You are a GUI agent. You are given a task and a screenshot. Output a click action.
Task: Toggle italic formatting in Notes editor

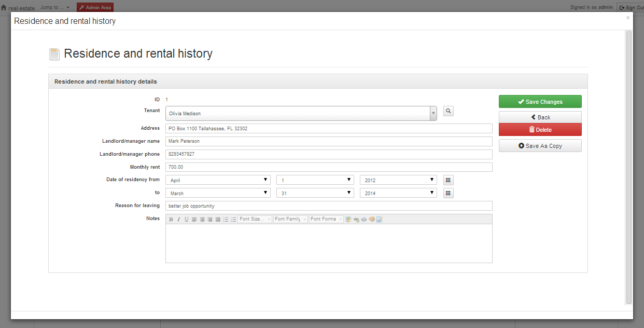pos(179,220)
